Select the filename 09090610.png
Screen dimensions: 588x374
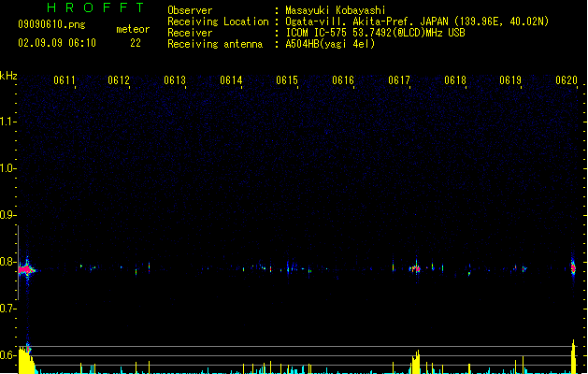[51, 24]
